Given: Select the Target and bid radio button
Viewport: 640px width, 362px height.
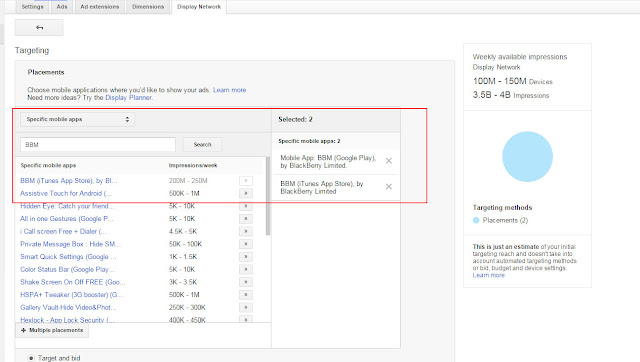Looking at the screenshot, I should pyautogui.click(x=31, y=358).
